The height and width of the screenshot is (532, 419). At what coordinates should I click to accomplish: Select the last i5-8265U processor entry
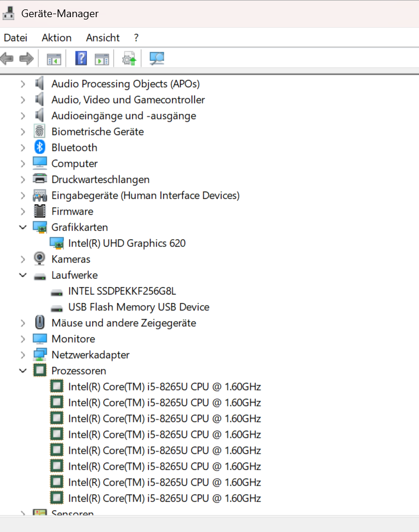(x=165, y=498)
